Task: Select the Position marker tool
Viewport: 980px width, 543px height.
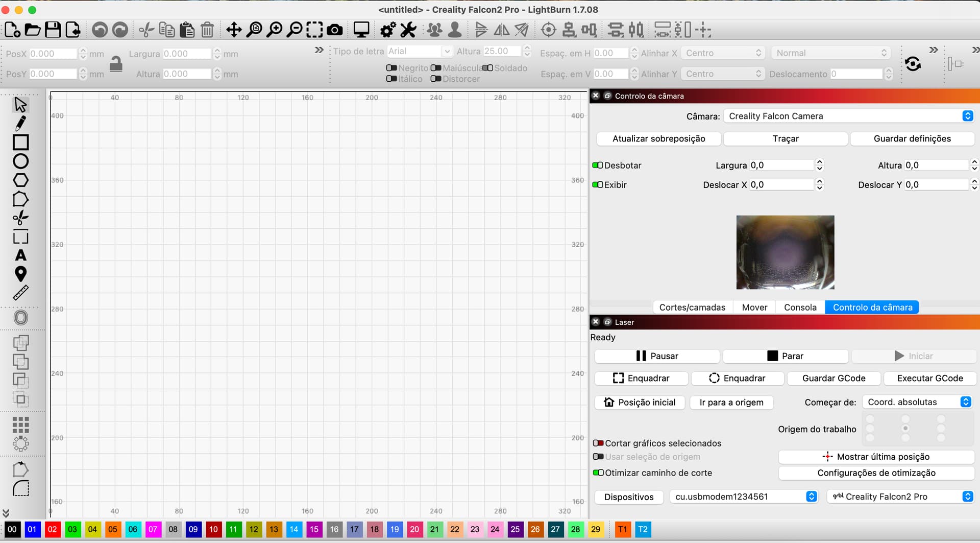Action: (x=20, y=274)
